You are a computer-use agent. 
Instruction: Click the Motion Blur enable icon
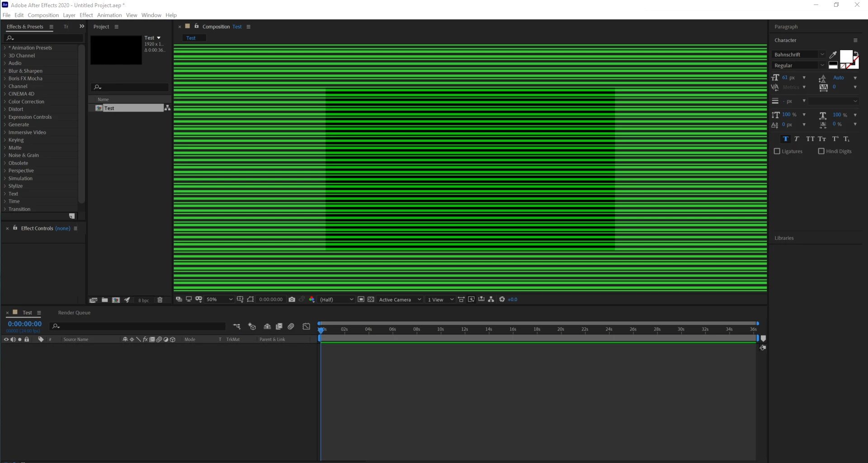tap(291, 326)
